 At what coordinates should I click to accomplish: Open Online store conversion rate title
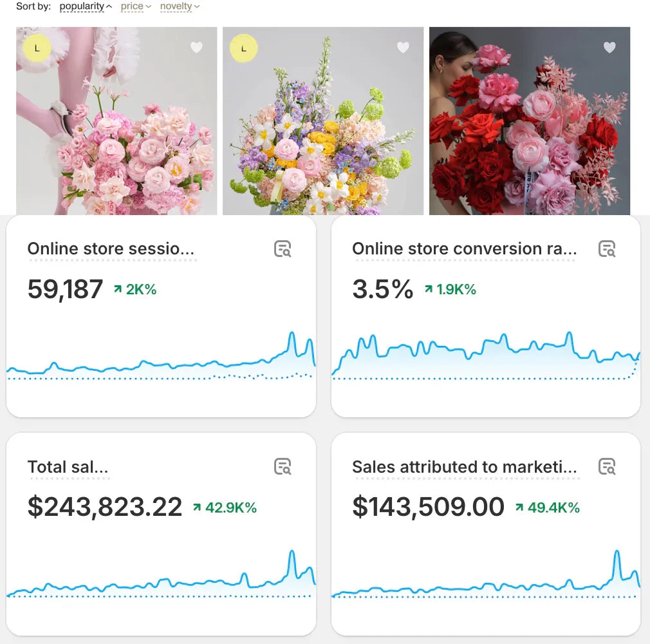[x=464, y=249]
